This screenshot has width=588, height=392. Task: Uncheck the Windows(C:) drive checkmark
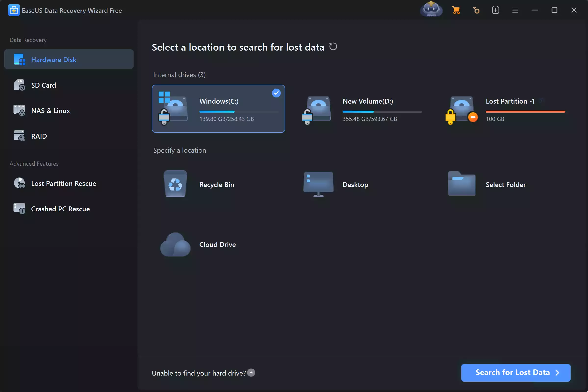click(x=276, y=93)
